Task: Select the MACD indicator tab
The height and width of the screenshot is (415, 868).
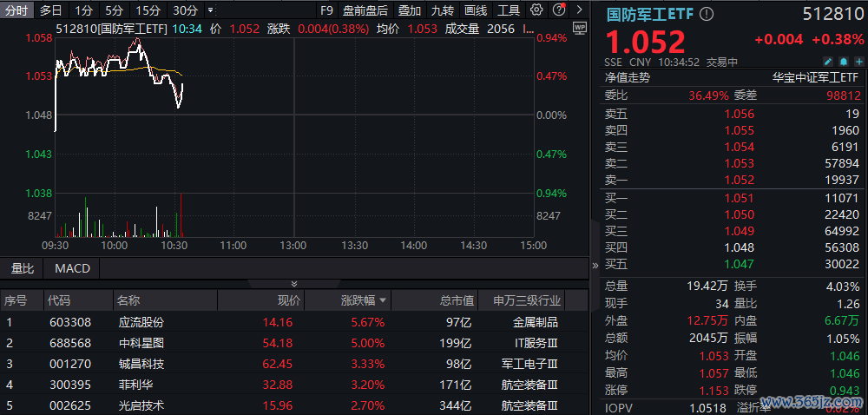Action: 72,268
